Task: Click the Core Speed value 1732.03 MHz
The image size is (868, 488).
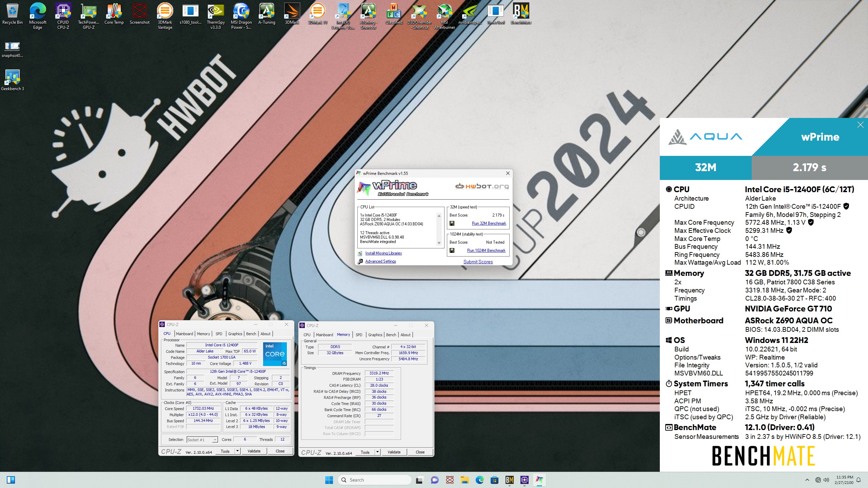Action: [x=203, y=409]
